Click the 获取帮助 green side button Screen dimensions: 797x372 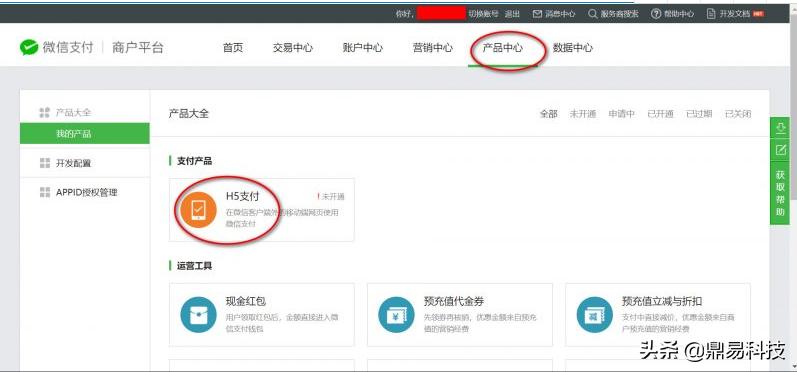[x=780, y=194]
